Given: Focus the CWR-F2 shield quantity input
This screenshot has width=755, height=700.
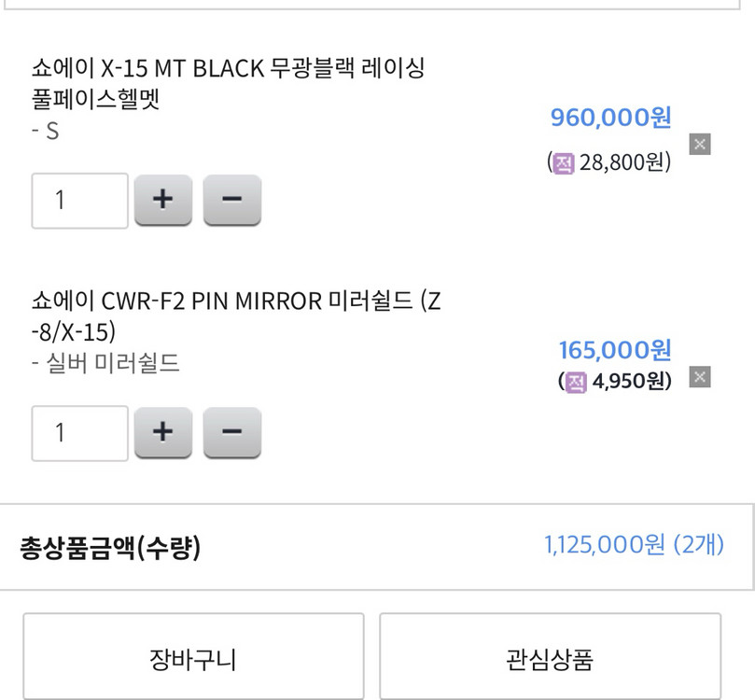Looking at the screenshot, I should coord(80,433).
